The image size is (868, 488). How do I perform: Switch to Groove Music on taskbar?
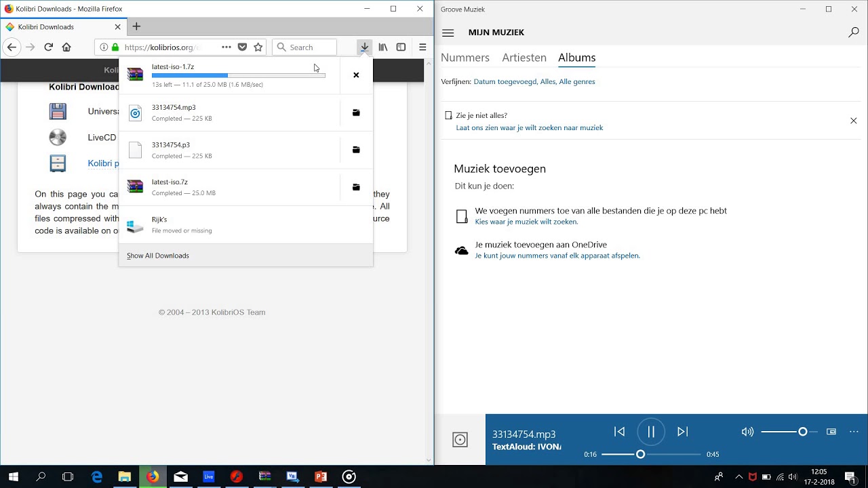coord(349,477)
